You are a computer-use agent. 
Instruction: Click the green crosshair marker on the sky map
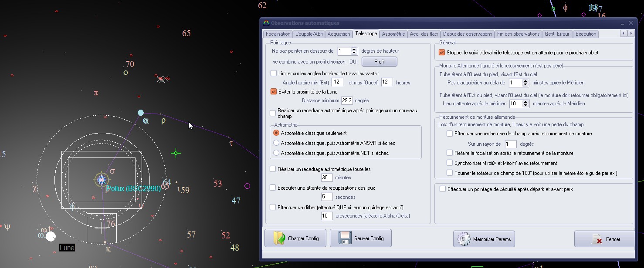coord(176,153)
